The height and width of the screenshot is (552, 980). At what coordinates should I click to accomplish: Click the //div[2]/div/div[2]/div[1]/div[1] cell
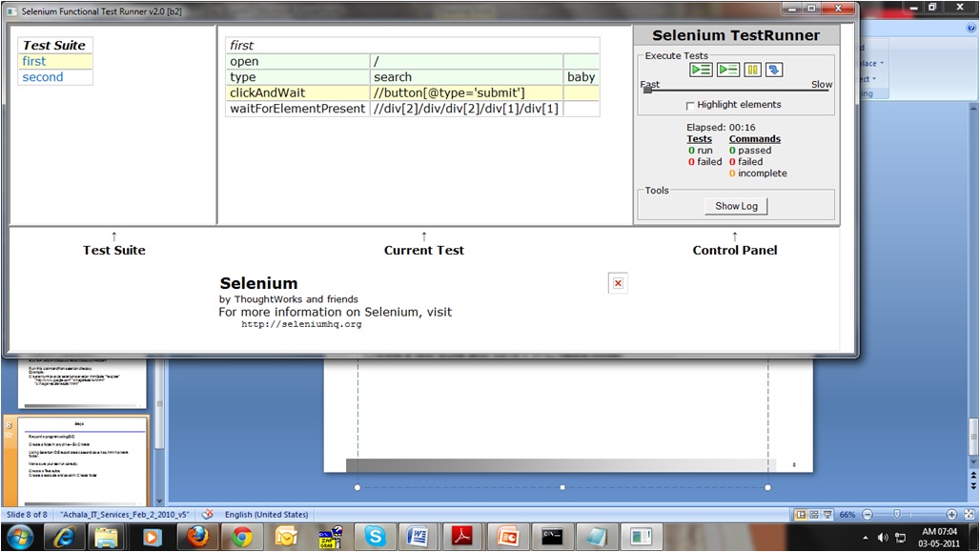466,108
